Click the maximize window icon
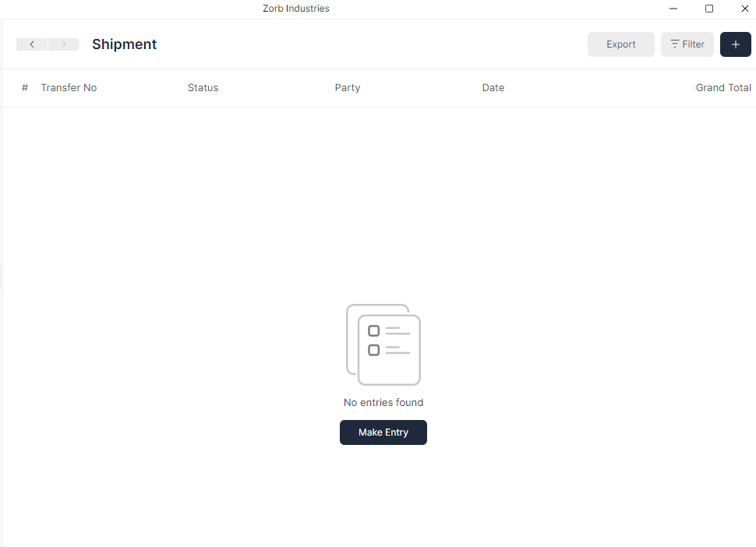The height and width of the screenshot is (547, 756). click(708, 9)
